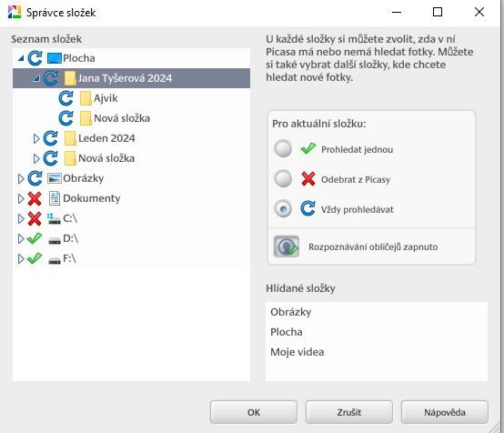Collapse the Plocha tree node
The width and height of the screenshot is (504, 433).
coord(21,58)
